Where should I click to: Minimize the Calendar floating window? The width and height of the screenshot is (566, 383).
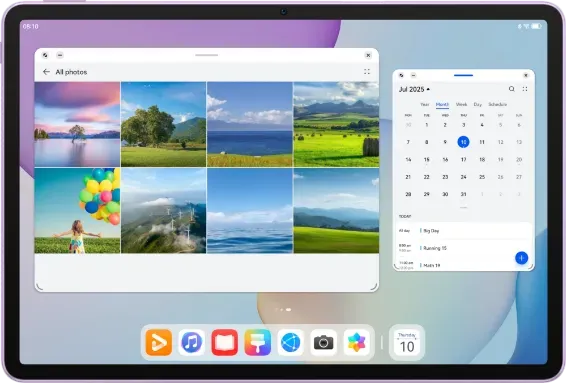pyautogui.click(x=414, y=75)
